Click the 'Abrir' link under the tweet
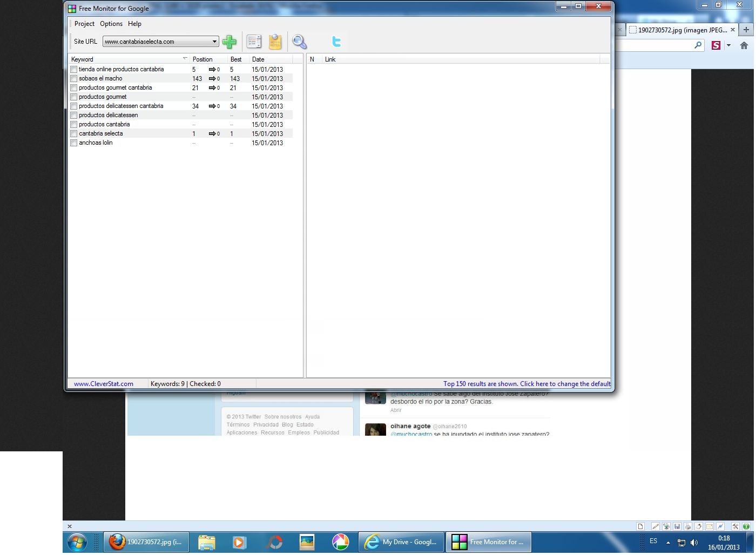Screen dimensions: 756x555 pos(396,410)
